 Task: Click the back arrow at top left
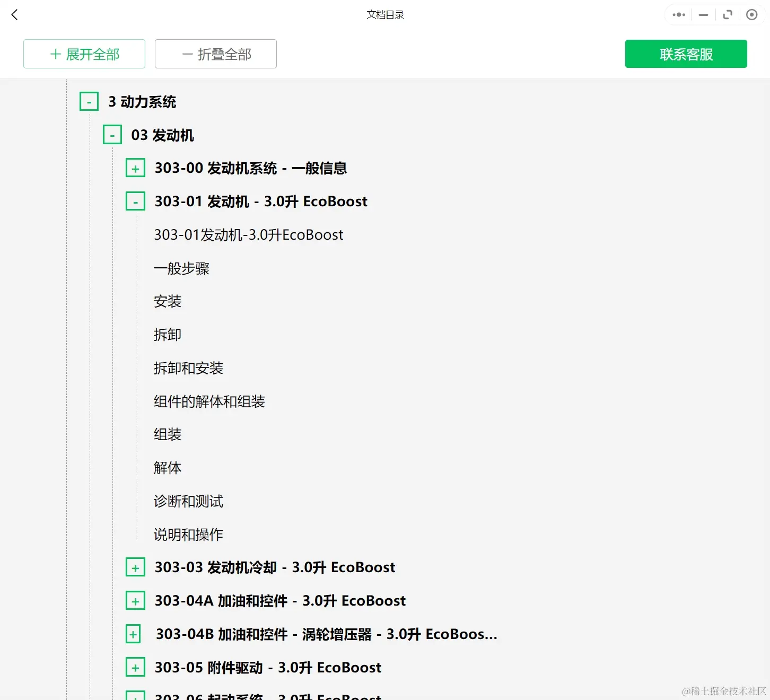tap(14, 14)
